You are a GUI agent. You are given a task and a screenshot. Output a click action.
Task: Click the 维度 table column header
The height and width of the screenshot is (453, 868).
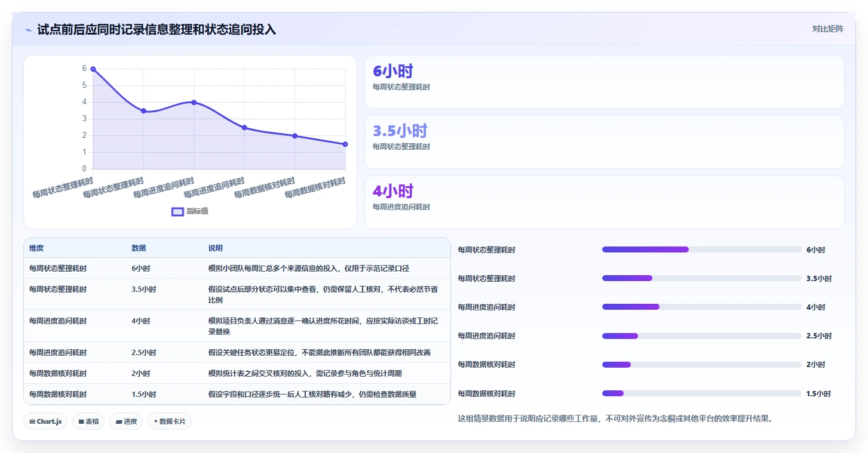[x=36, y=248]
